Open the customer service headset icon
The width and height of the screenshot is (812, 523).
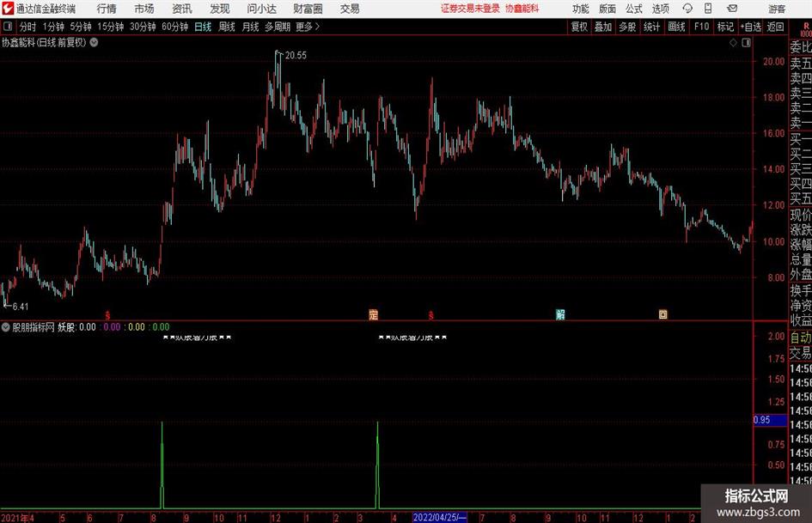point(687,9)
